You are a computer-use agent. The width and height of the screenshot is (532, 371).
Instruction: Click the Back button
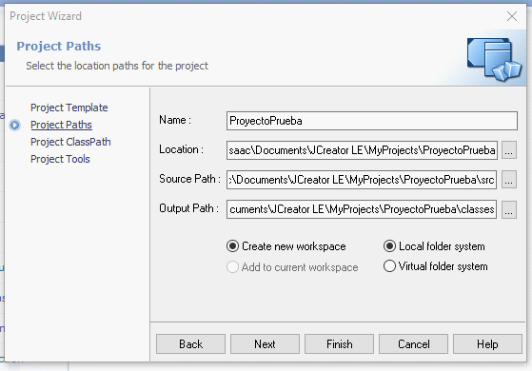[191, 344]
